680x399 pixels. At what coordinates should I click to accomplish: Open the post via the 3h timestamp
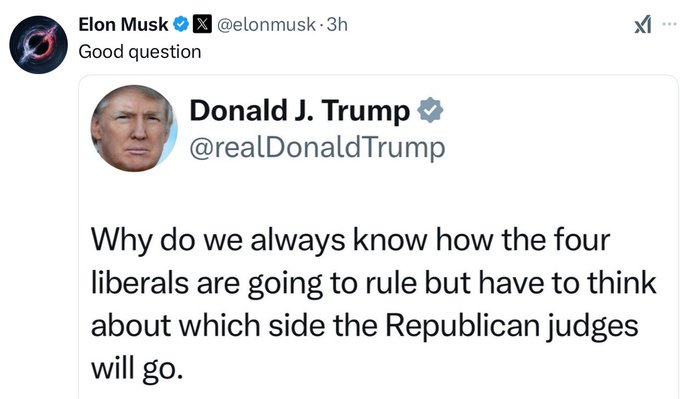337,25
